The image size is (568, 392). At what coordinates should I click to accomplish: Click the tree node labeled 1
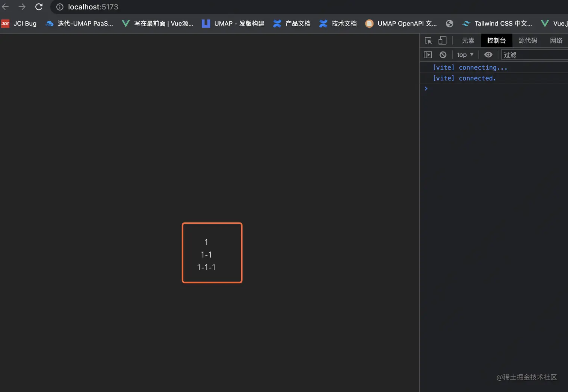pyautogui.click(x=206, y=242)
